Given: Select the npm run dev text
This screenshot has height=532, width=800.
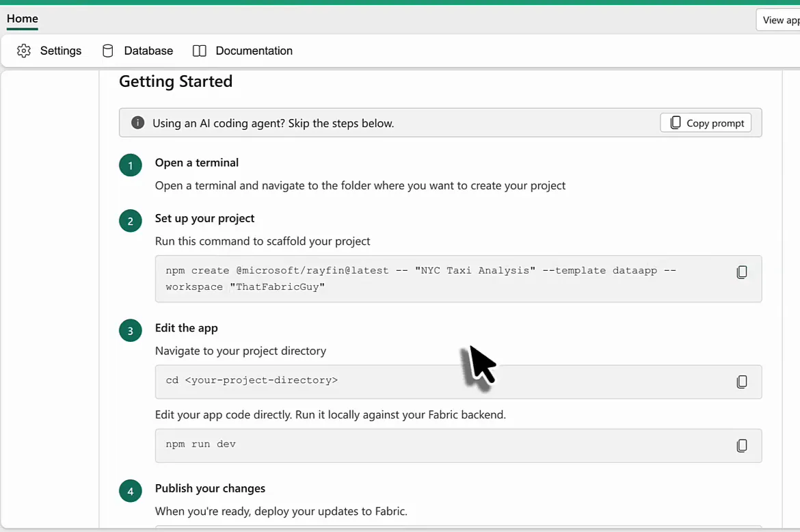Looking at the screenshot, I should pyautogui.click(x=200, y=444).
